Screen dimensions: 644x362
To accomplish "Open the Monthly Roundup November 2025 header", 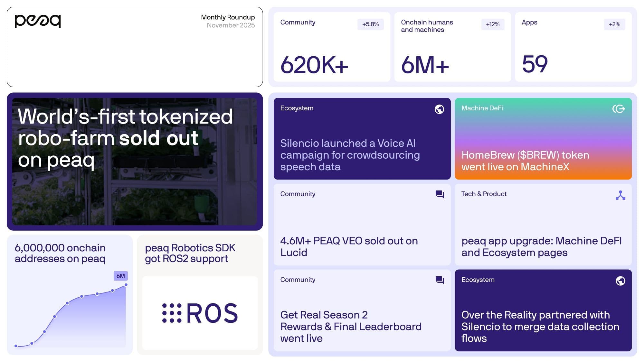I will point(227,21).
